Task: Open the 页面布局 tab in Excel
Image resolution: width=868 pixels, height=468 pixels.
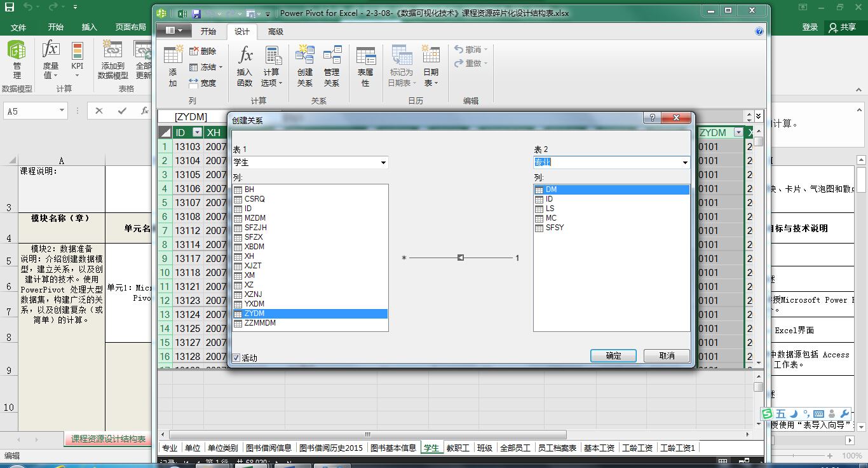Action: 130,27
